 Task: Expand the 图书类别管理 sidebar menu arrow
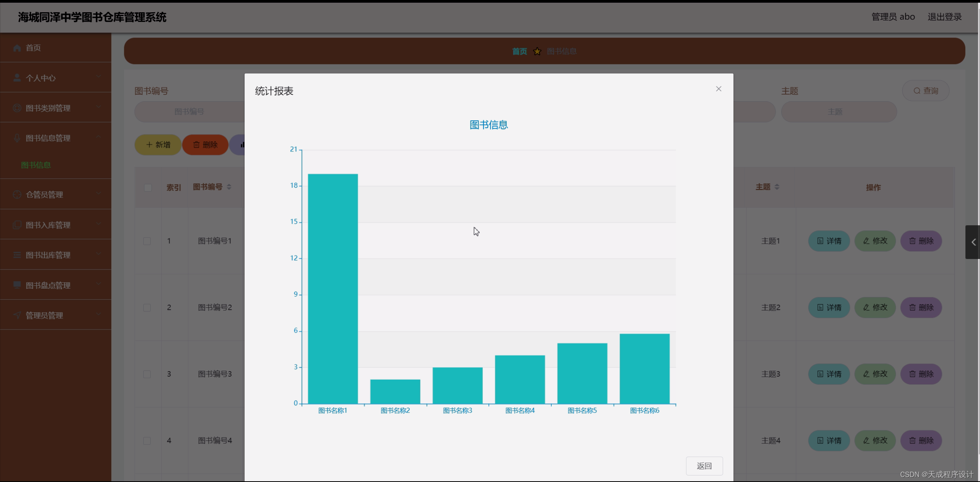pyautogui.click(x=99, y=107)
